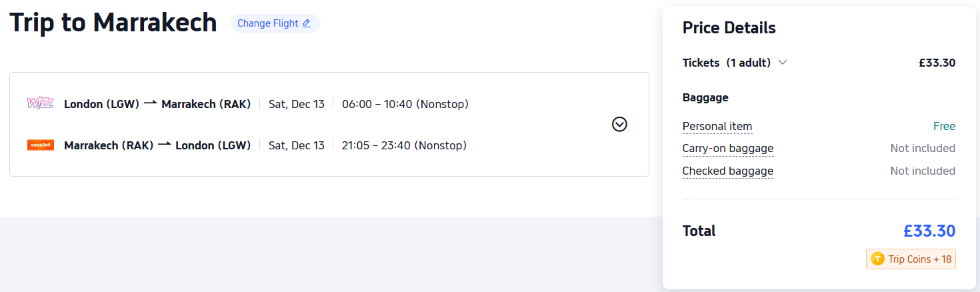Expand the Tickets (1 adult) breakdown chevron

(783, 63)
